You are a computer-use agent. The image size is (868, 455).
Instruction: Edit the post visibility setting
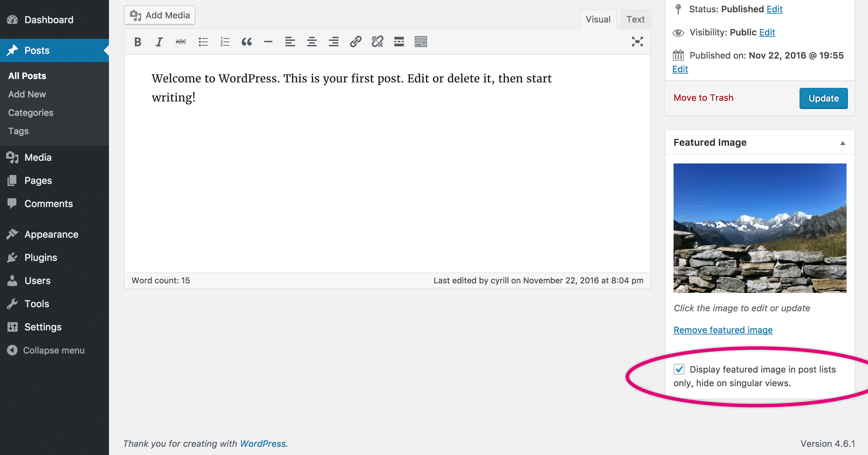(x=767, y=32)
